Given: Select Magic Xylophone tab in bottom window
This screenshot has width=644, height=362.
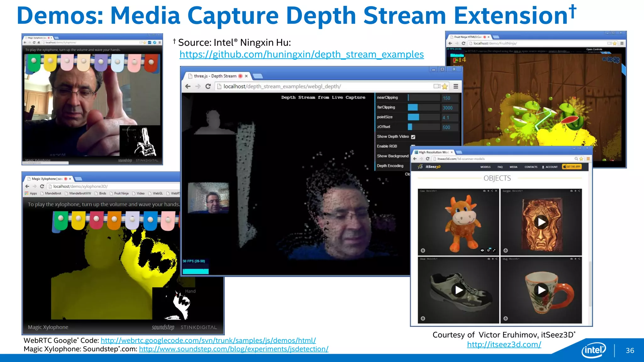Looking at the screenshot, I should [47, 179].
